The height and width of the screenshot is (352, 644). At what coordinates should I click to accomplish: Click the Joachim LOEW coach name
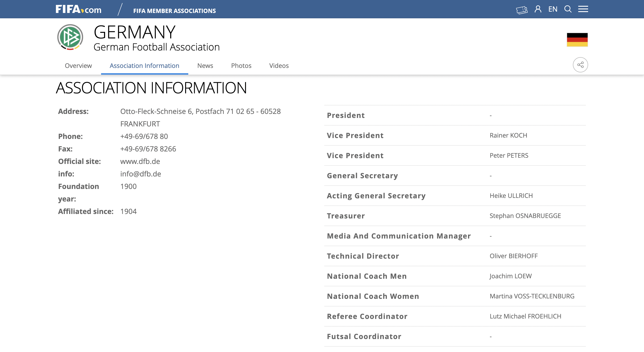coord(511,276)
